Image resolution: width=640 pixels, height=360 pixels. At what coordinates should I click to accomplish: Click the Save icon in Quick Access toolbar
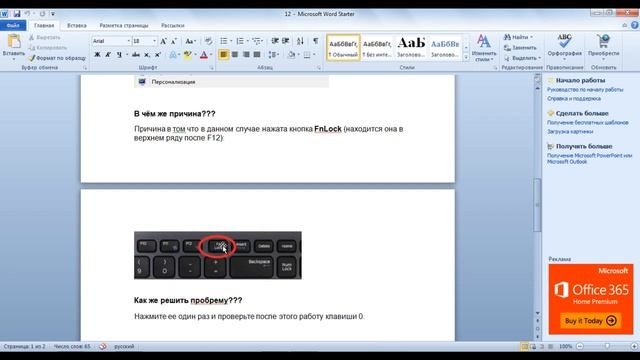point(17,14)
